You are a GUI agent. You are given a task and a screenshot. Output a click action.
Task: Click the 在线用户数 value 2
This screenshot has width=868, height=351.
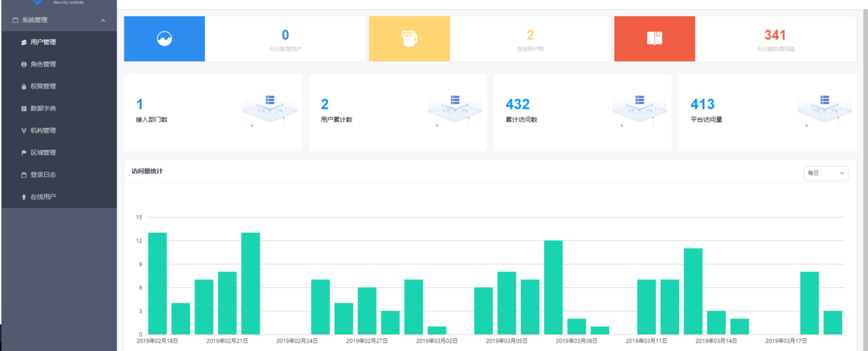coord(530,34)
